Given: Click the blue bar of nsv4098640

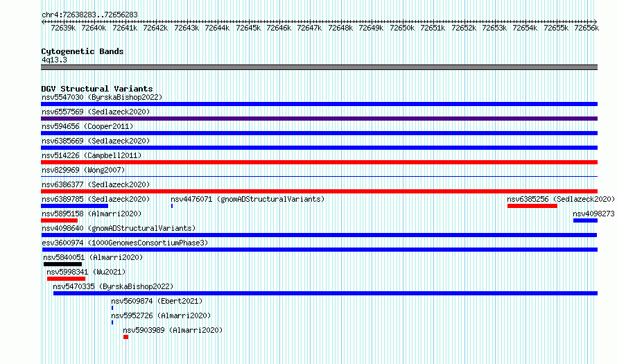Looking at the screenshot, I should coord(319,235).
